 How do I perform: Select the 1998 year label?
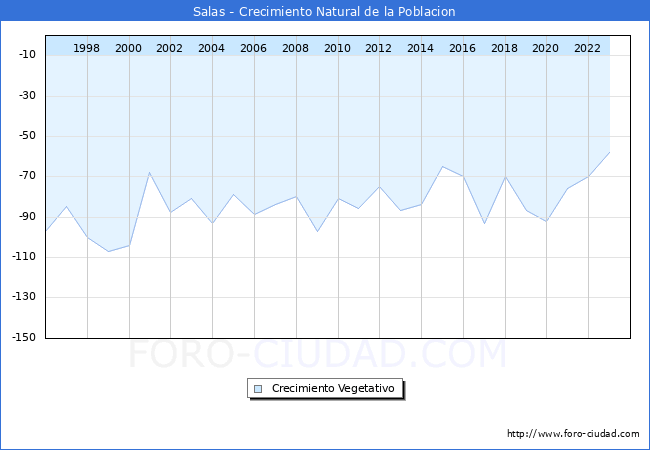86,48
